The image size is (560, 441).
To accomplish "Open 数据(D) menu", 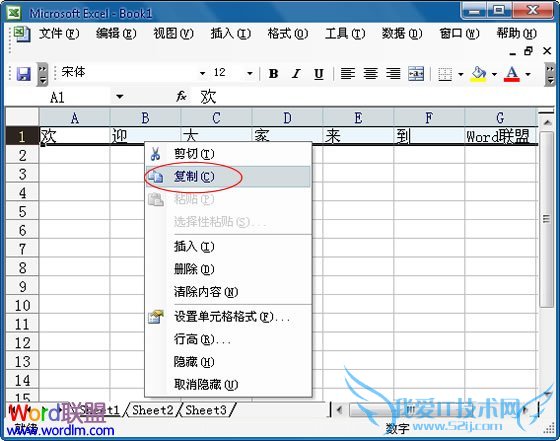I will [x=402, y=34].
